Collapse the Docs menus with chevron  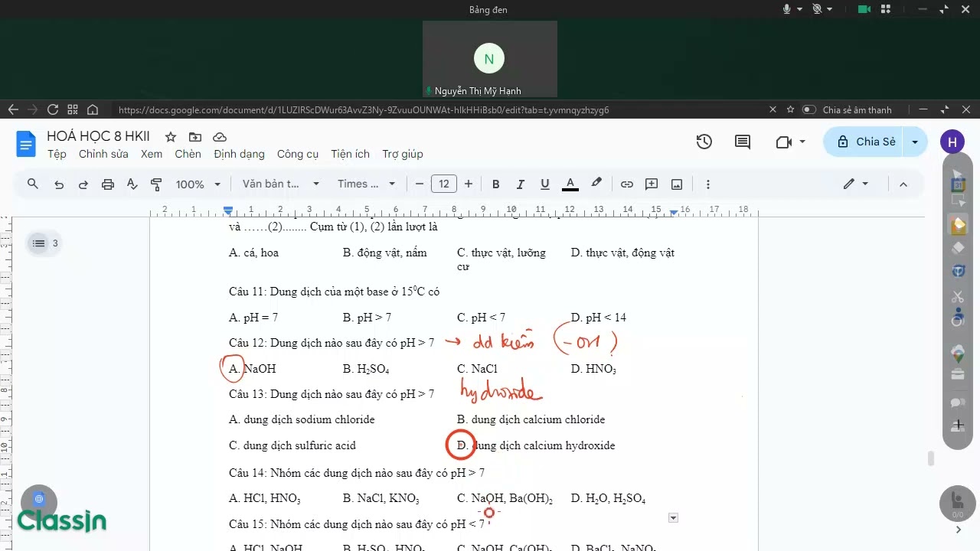click(x=903, y=184)
